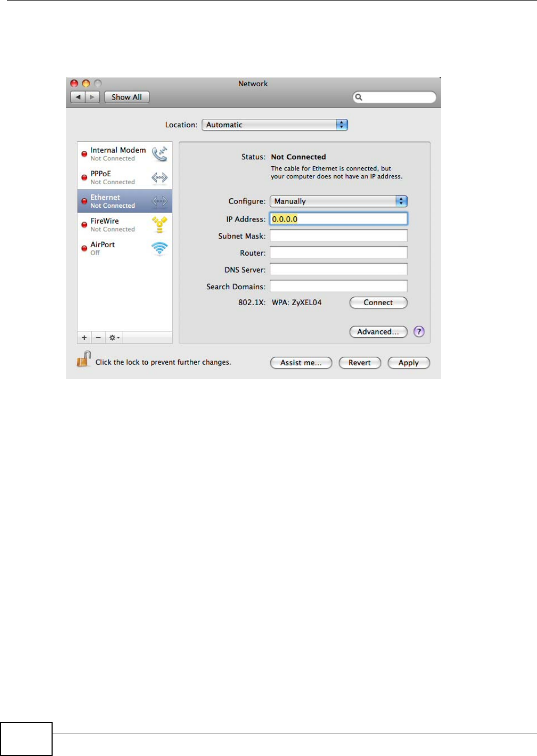The height and width of the screenshot is (756, 537).
Task: Click the Search Domains input field
Action: [339, 286]
